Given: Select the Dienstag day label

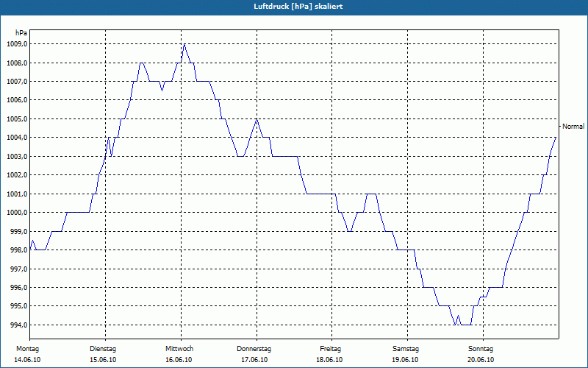Looking at the screenshot, I should pyautogui.click(x=103, y=349).
